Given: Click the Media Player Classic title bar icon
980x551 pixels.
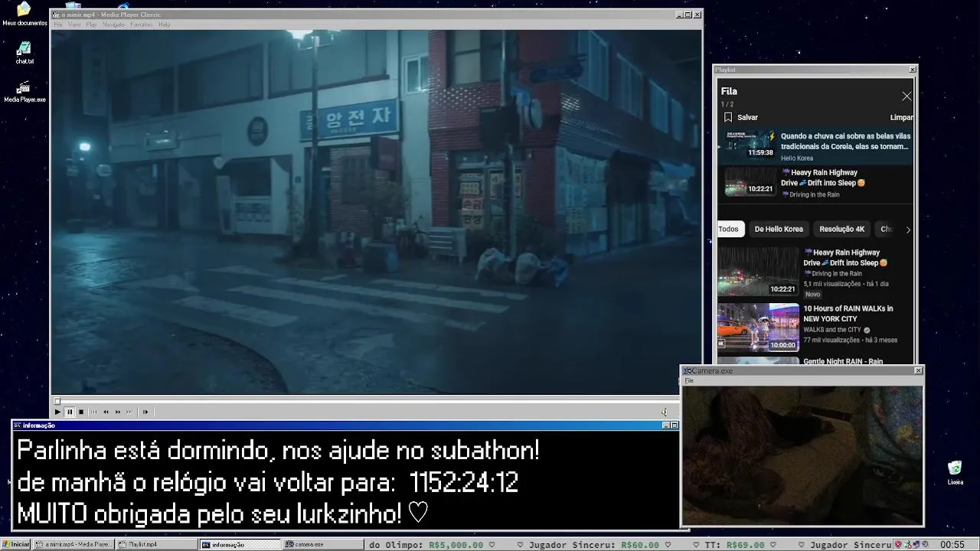Looking at the screenshot, I should pyautogui.click(x=56, y=15).
